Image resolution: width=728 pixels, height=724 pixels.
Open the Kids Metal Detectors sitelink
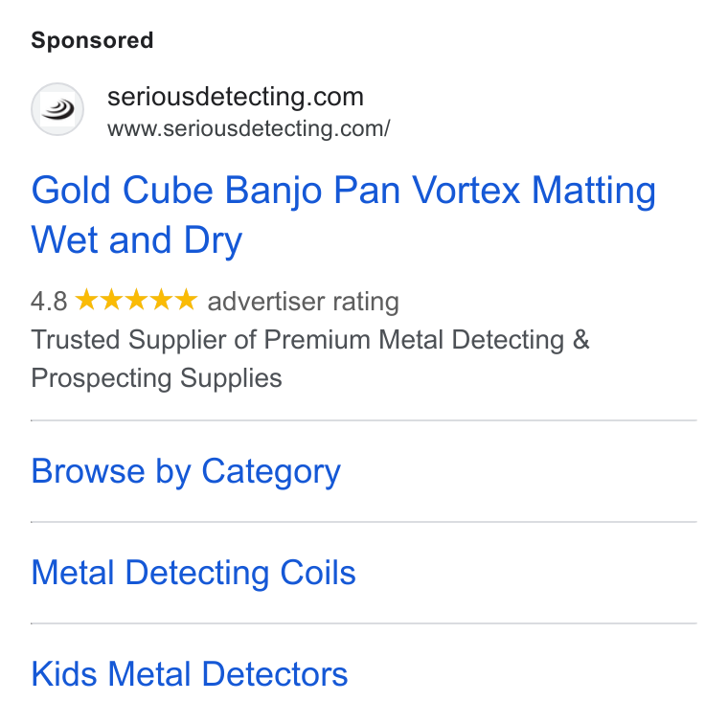coord(190,674)
